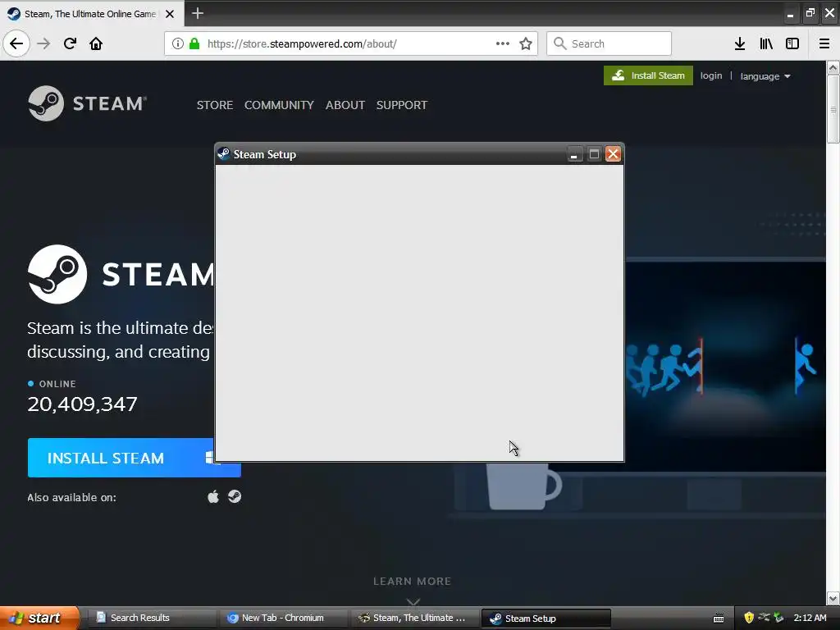The height and width of the screenshot is (630, 840).
Task: Click the Steam icon in Setup title bar
Action: [x=224, y=154]
